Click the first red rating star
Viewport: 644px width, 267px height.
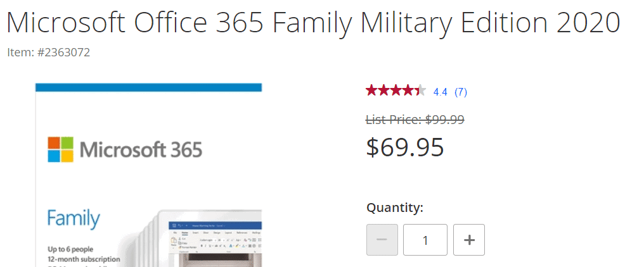pos(372,90)
